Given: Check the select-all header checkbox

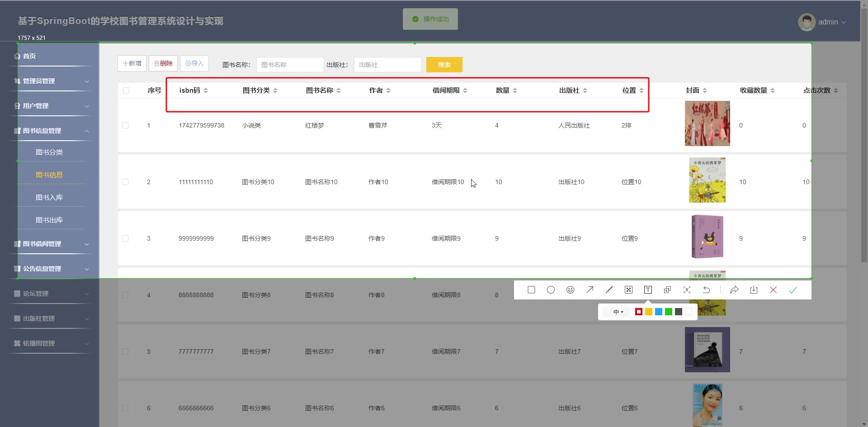Looking at the screenshot, I should pos(126,90).
